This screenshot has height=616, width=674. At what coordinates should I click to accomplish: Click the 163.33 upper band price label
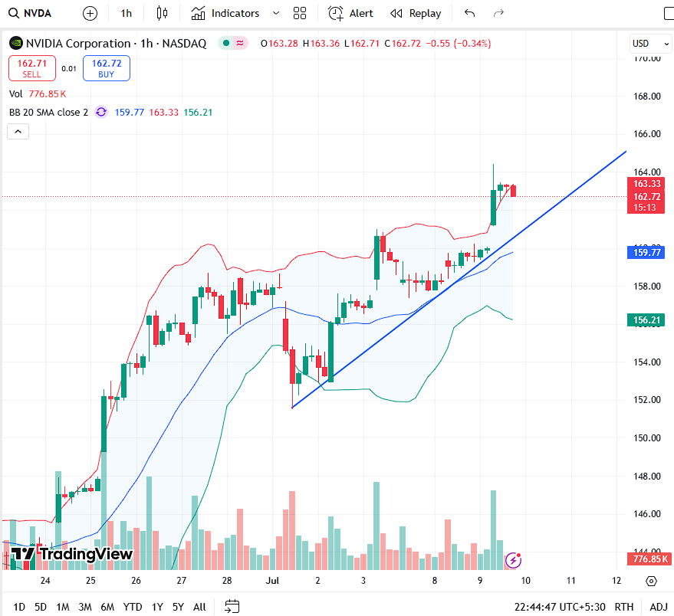pyautogui.click(x=646, y=183)
